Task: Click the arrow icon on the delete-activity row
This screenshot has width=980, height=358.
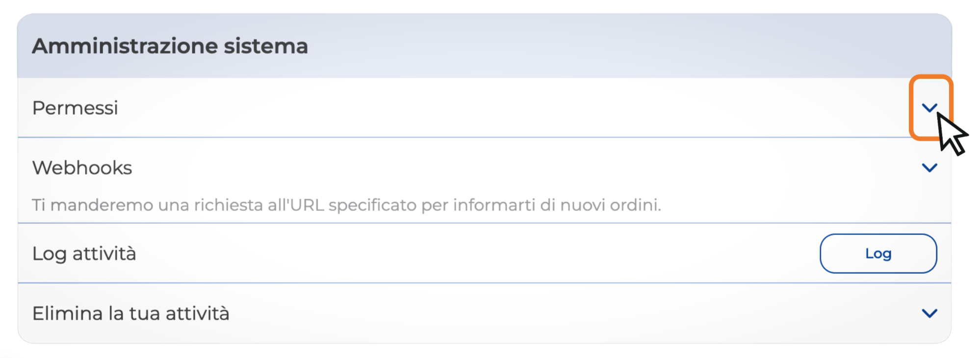Action: (929, 313)
